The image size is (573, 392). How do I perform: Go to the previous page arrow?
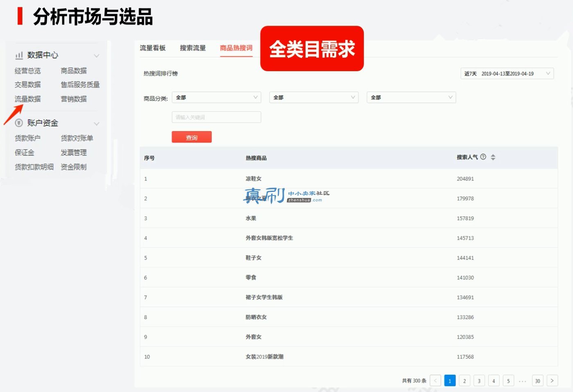coord(435,381)
